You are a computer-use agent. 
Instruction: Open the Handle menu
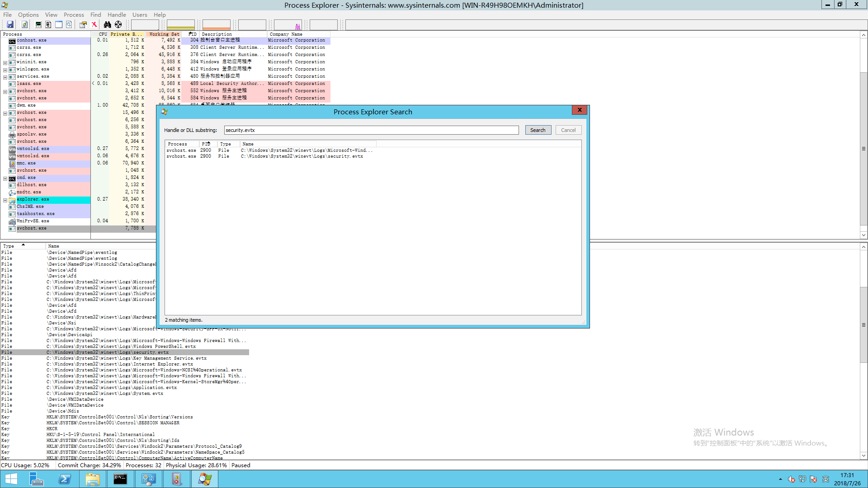coord(117,14)
